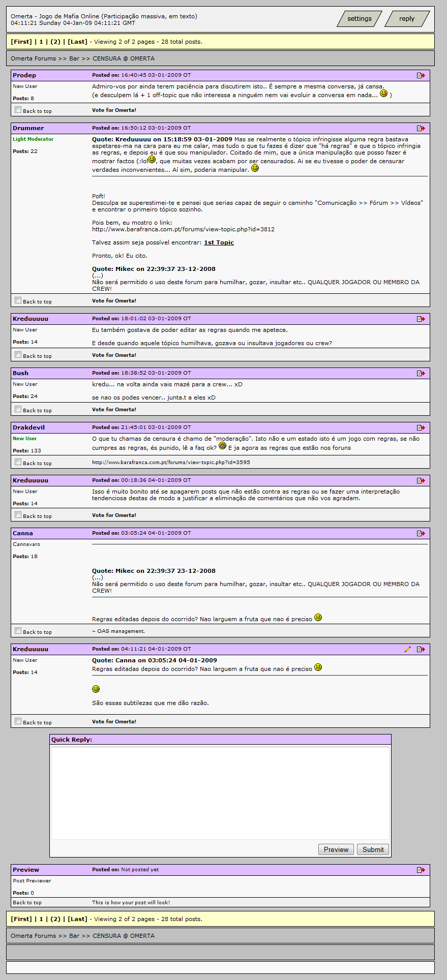The width and height of the screenshot is (447, 980).
Task: Open the '1st Topic' link in Drummer's post
Action: pyautogui.click(x=219, y=242)
